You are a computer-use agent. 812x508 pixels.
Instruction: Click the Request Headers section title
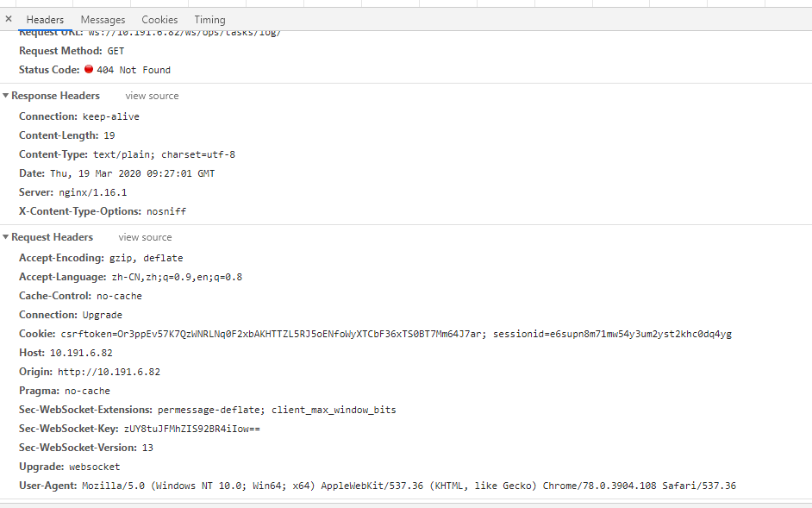(53, 237)
